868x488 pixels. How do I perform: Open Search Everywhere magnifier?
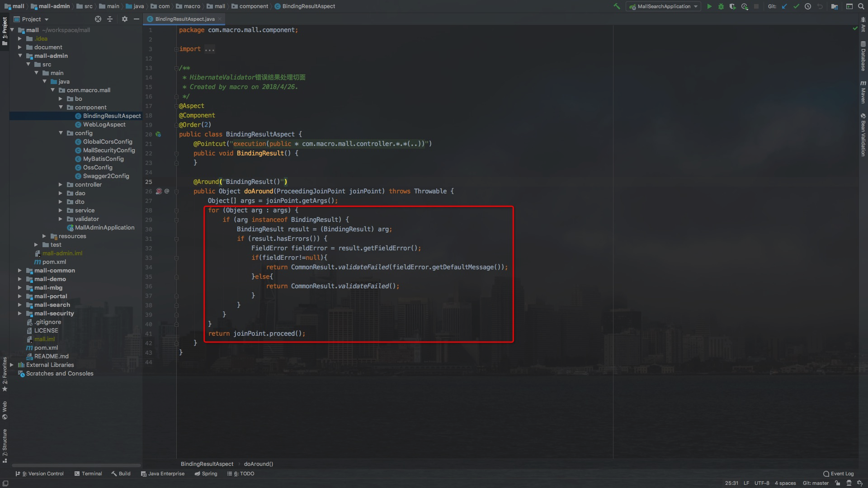[x=861, y=6]
